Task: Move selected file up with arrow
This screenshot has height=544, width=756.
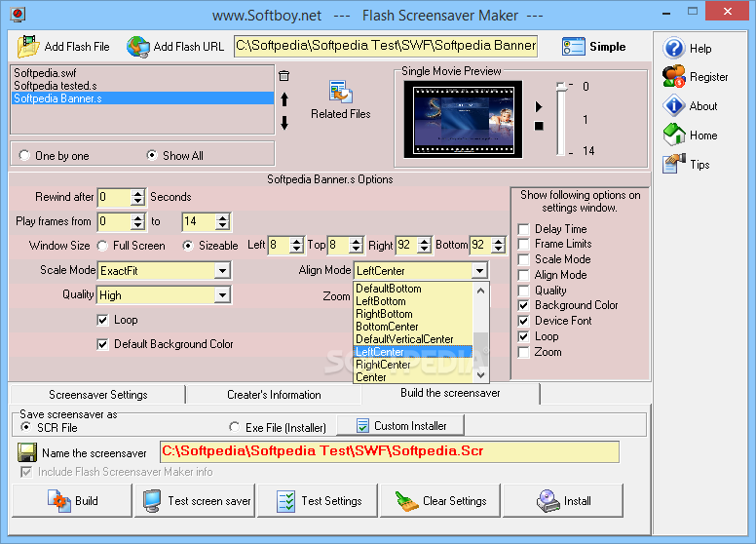Action: 284,99
